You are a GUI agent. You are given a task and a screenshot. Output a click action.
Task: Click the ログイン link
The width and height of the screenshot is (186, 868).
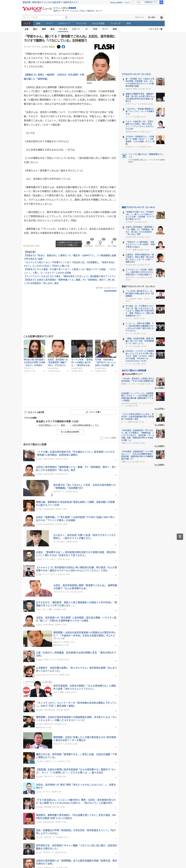pyautogui.click(x=57, y=11)
